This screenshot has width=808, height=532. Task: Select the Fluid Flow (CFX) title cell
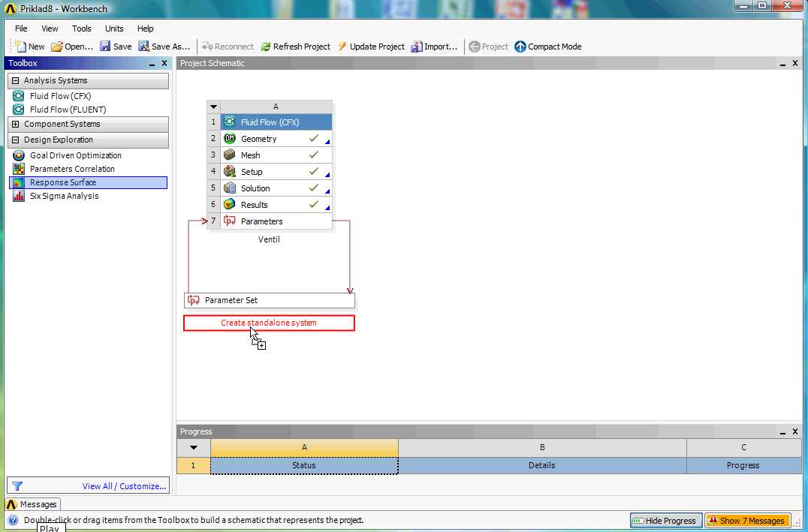(276, 122)
